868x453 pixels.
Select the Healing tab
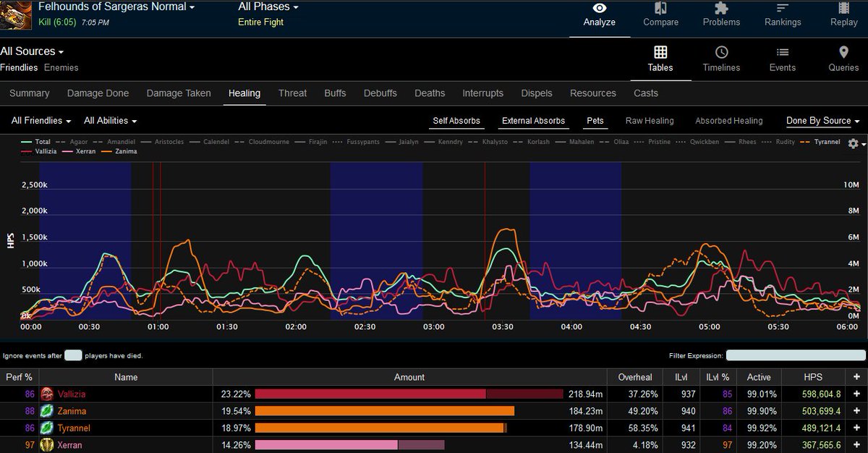(244, 93)
